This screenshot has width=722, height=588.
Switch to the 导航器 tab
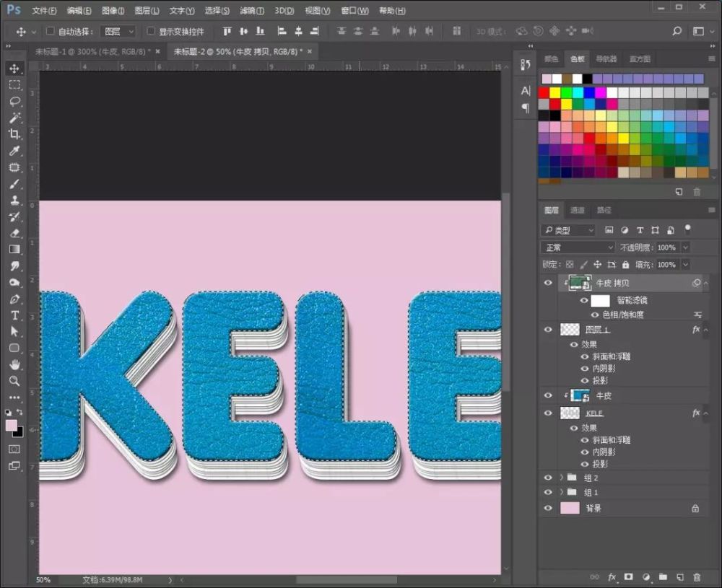[x=606, y=59]
